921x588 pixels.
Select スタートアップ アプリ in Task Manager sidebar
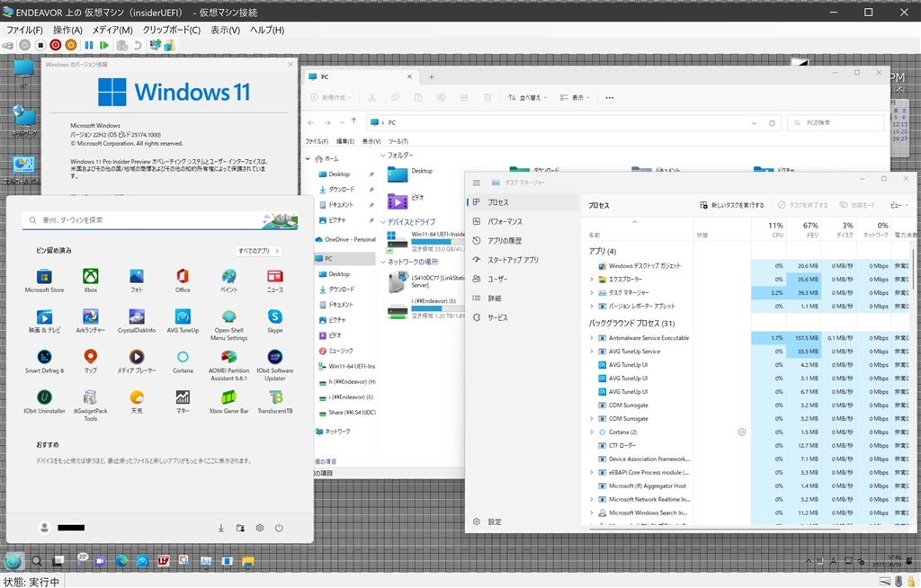pyautogui.click(x=513, y=260)
